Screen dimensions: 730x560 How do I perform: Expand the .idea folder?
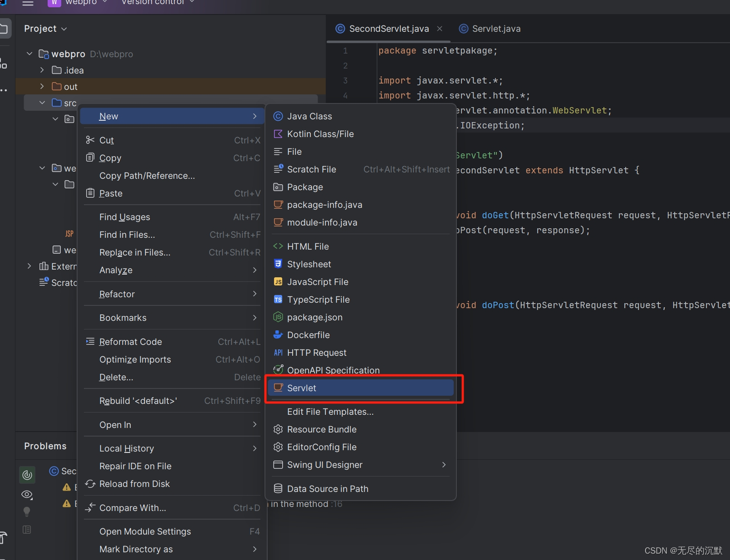pos(42,70)
